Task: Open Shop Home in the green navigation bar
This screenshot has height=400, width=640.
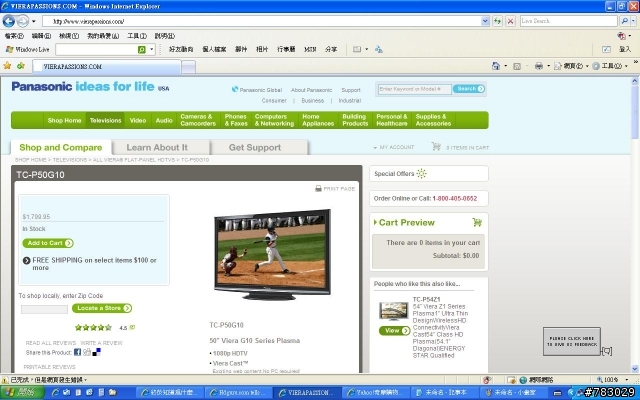Action: pyautogui.click(x=64, y=120)
